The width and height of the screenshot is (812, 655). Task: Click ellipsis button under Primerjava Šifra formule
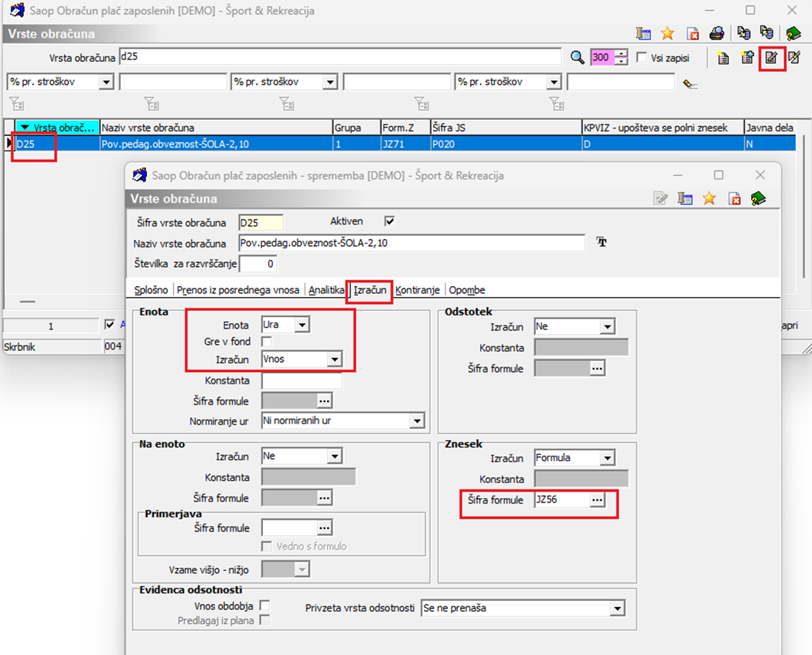click(325, 527)
